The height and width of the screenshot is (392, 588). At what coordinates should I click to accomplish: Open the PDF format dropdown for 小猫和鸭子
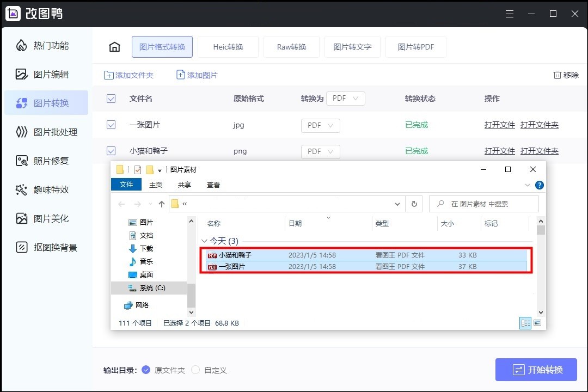(320, 151)
